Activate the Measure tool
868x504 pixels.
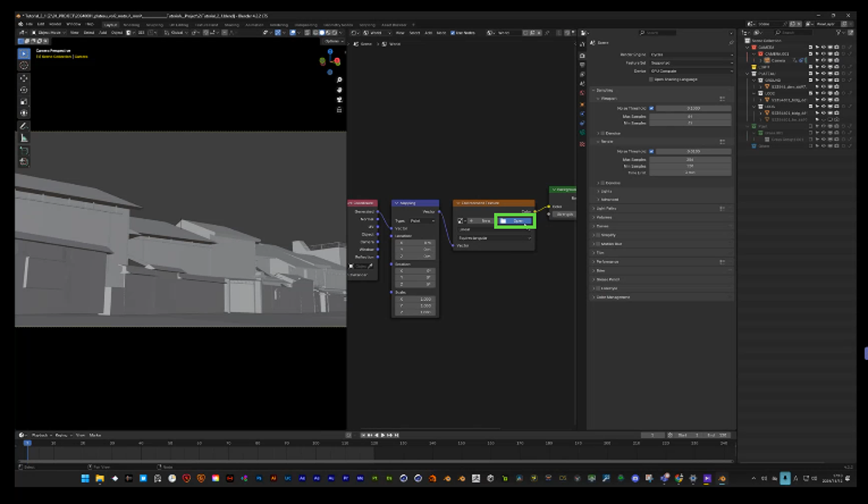(x=24, y=137)
